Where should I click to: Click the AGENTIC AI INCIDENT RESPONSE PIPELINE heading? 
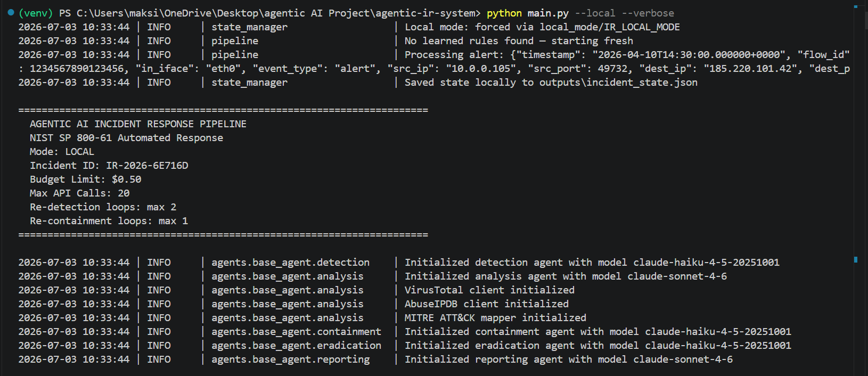[x=138, y=124]
